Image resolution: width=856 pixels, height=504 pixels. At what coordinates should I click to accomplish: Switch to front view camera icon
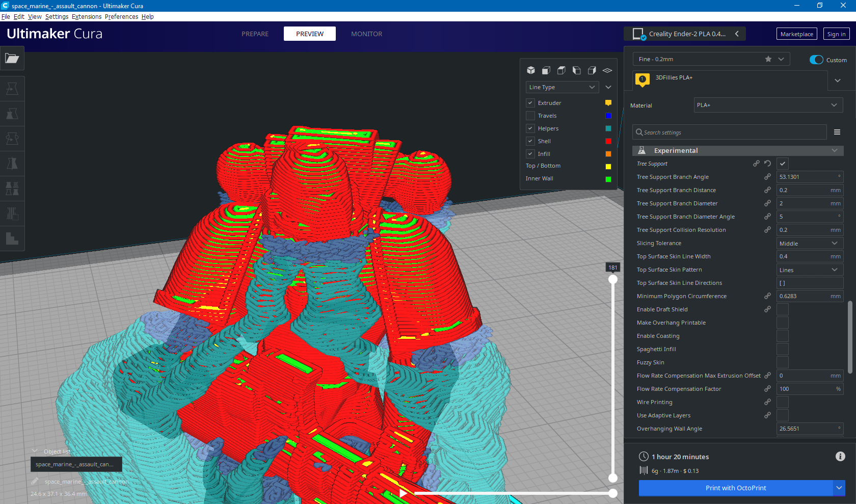(x=546, y=70)
